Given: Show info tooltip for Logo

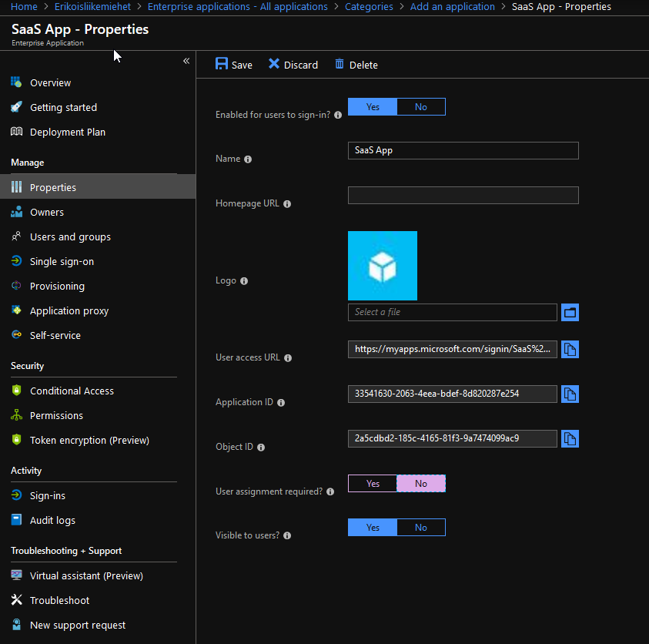Looking at the screenshot, I should click(x=244, y=281).
